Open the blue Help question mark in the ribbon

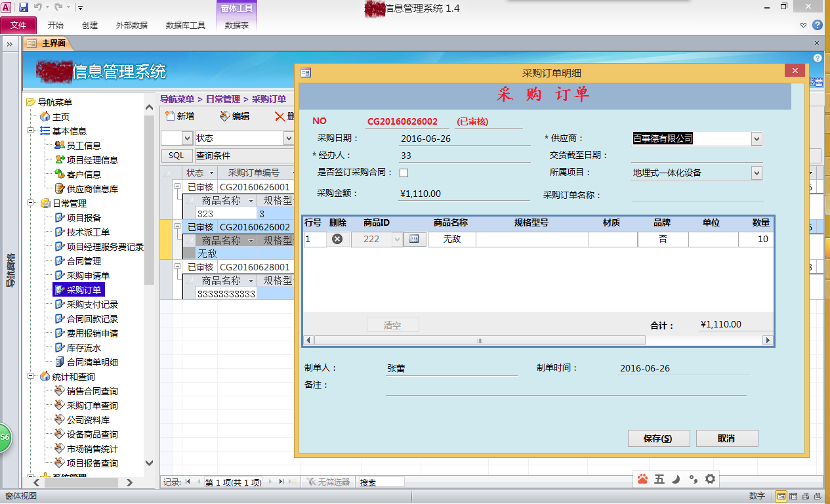[818, 25]
